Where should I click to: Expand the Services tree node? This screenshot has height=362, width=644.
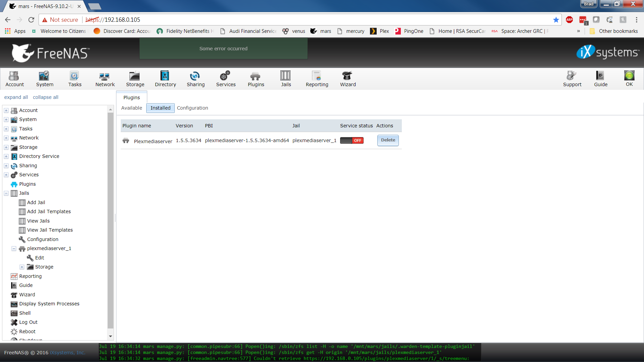[6, 175]
